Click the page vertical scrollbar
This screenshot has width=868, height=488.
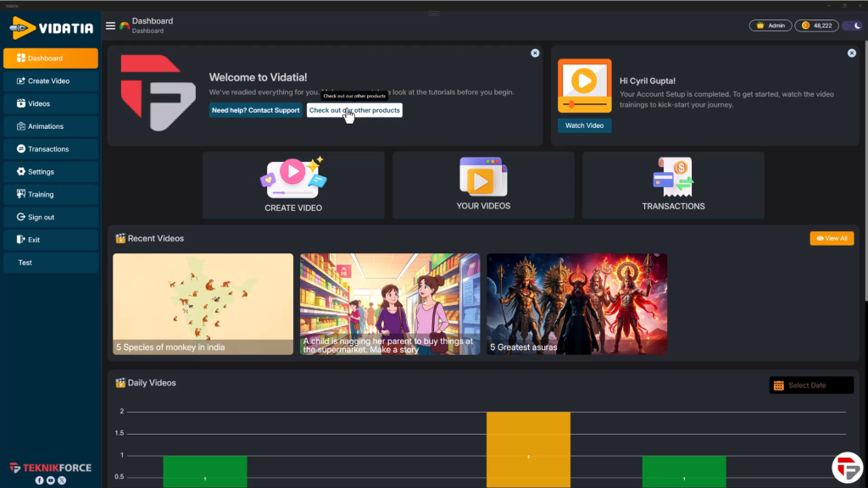click(x=865, y=171)
